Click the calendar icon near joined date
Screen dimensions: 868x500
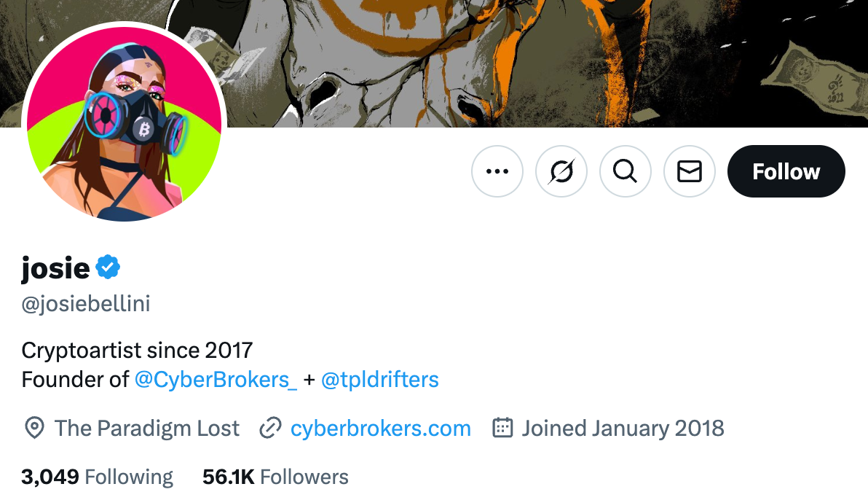click(502, 428)
